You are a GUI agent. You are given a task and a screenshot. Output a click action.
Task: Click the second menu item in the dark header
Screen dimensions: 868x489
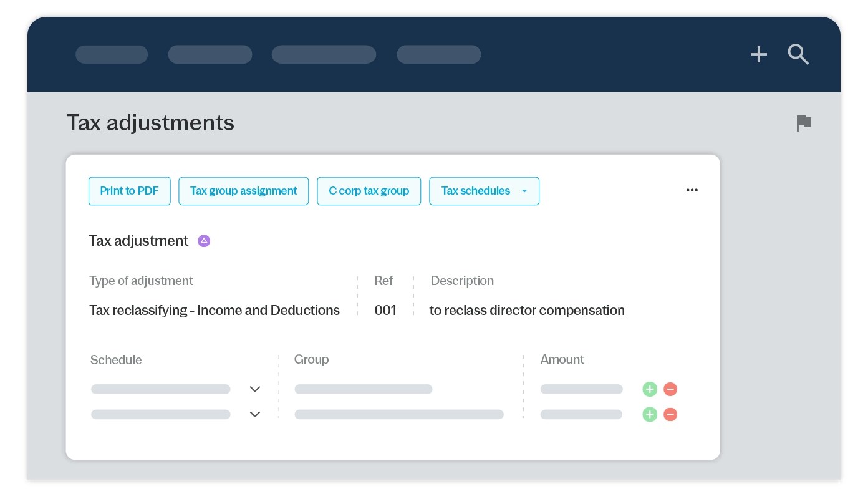point(210,54)
